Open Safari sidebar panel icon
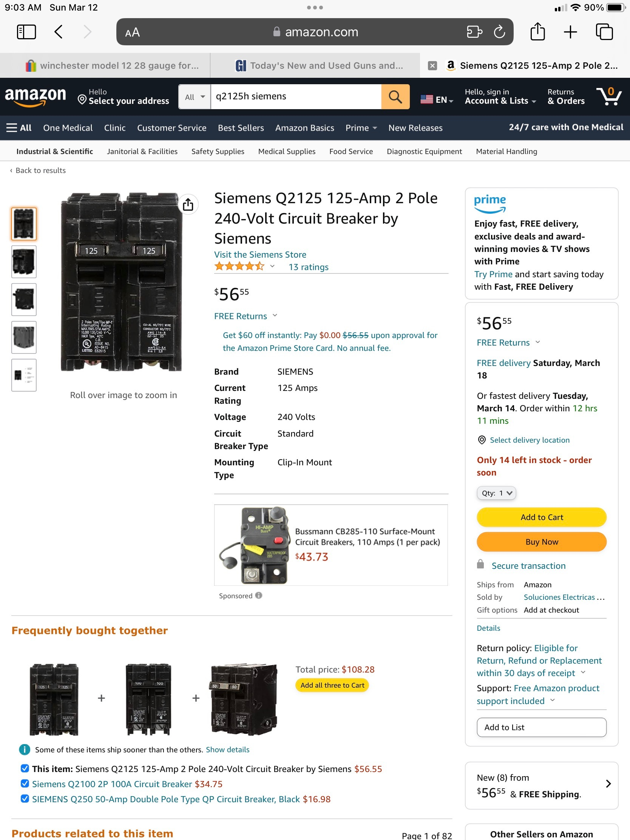 pos(26,32)
